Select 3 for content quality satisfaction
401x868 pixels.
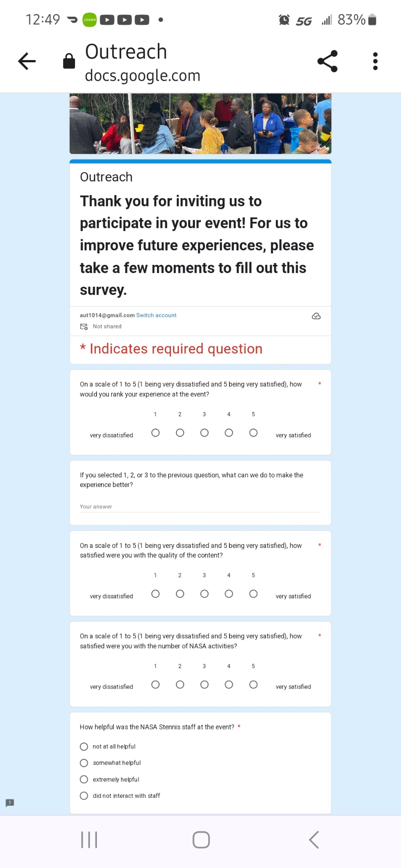pos(204,594)
